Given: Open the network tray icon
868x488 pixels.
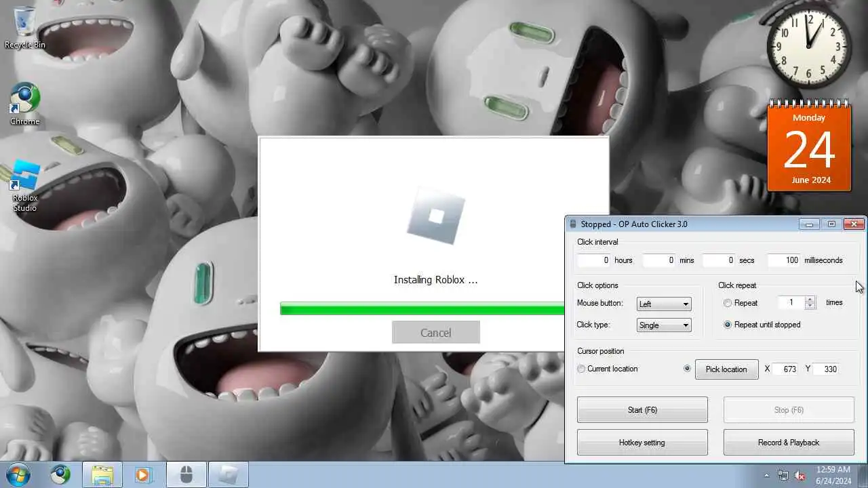Looking at the screenshot, I should pos(783,475).
